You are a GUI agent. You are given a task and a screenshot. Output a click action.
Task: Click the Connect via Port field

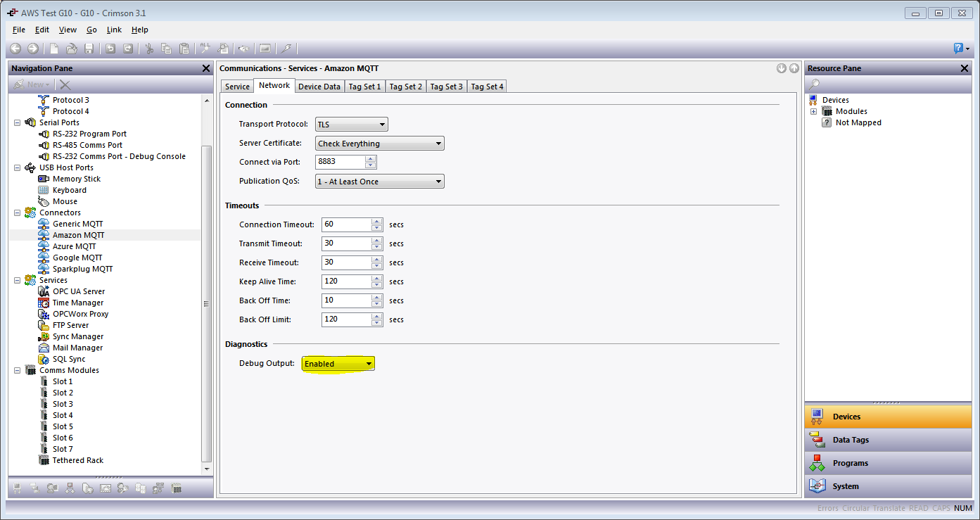tap(341, 162)
